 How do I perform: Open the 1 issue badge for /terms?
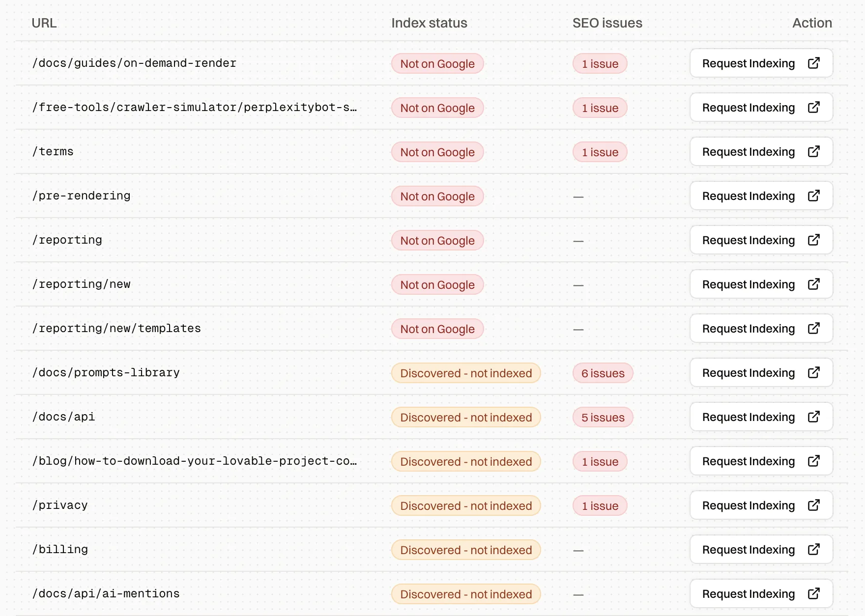pyautogui.click(x=600, y=152)
